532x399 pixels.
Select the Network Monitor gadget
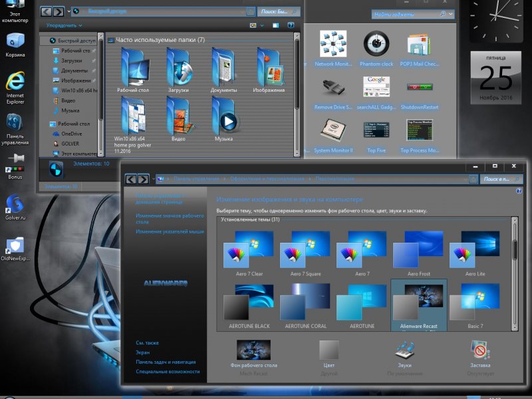333,48
